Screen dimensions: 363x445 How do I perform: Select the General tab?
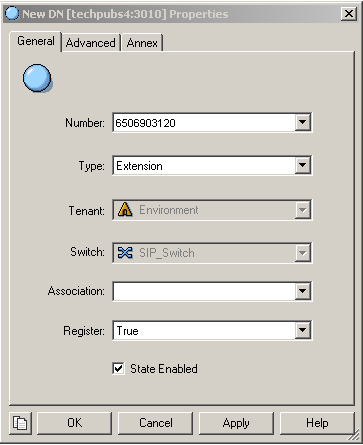pyautogui.click(x=36, y=41)
